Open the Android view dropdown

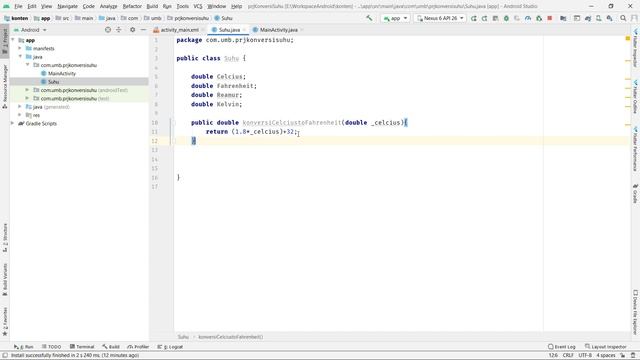coord(31,30)
